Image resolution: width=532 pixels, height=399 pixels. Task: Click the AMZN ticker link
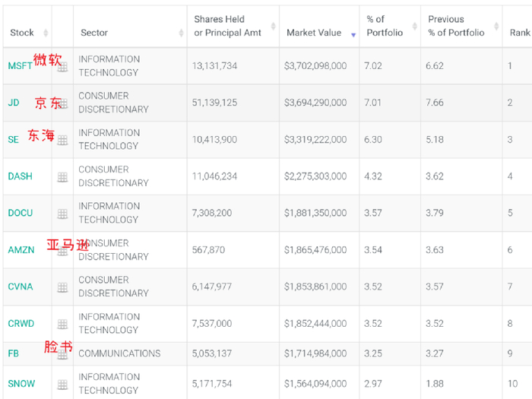click(x=21, y=250)
